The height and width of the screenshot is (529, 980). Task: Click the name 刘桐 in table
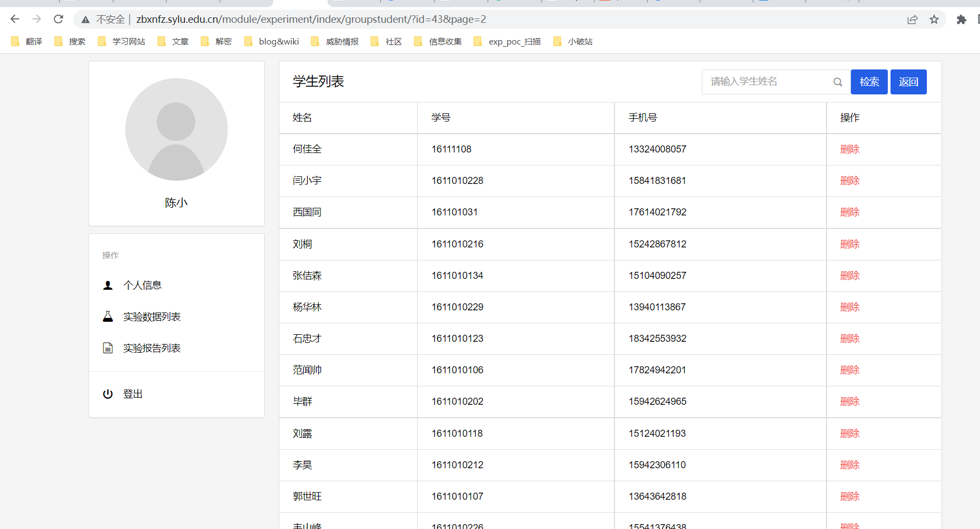(302, 244)
